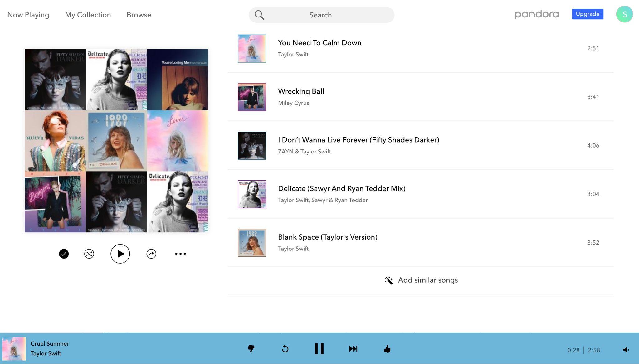Click the 2:51 duration of You Need To Calm Down
The height and width of the screenshot is (364, 639).
593,48
